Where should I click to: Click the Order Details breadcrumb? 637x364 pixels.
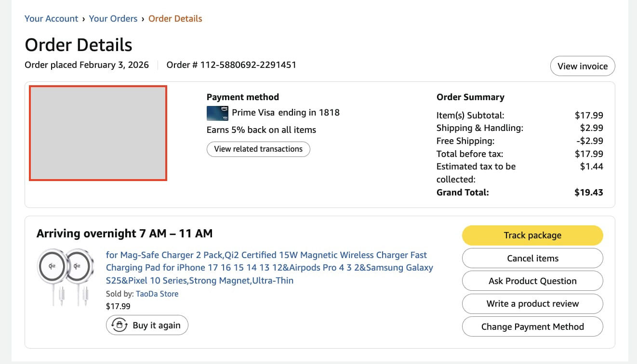click(175, 19)
